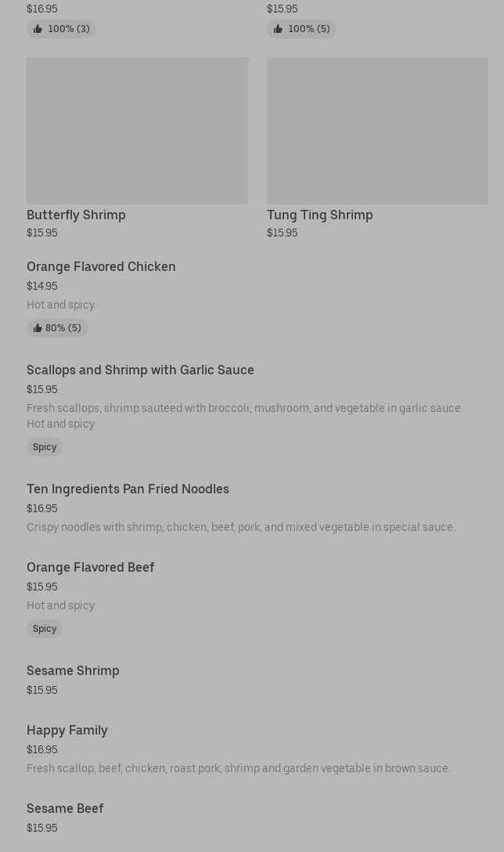Open Orange Flavored Chicken item
This screenshot has height=852, width=504.
pyautogui.click(x=101, y=266)
